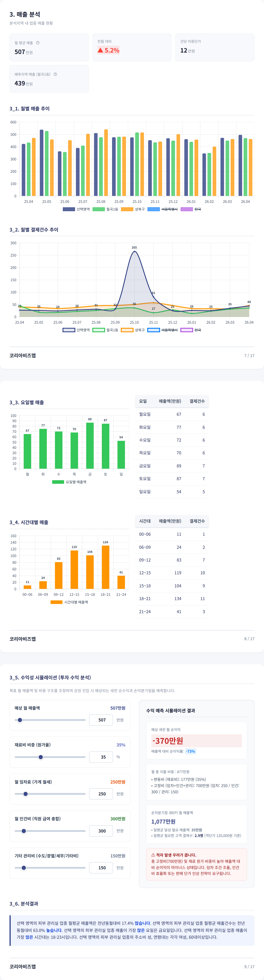
Task: Click the 12~15 bar labeled 119
Action: point(74,570)
